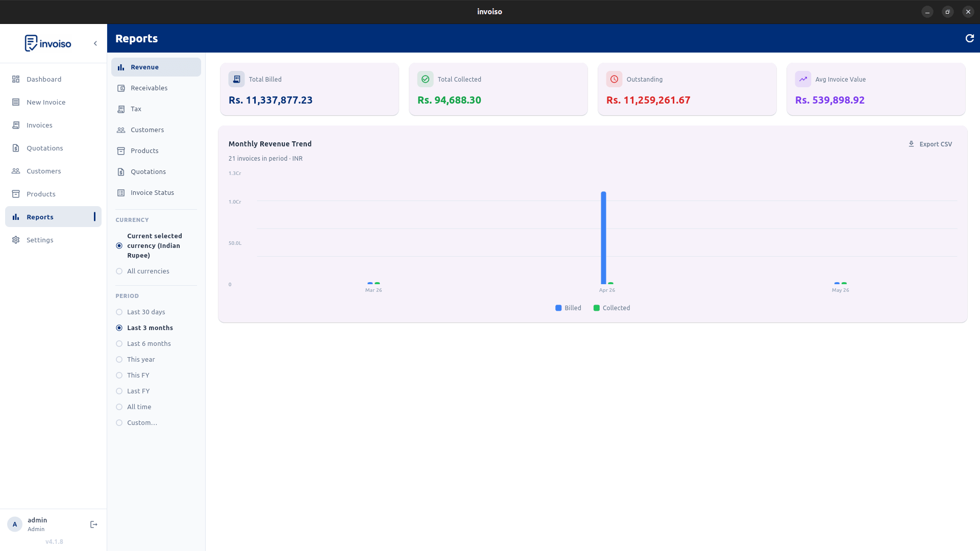Click the Avg Invoice Value trend icon

(x=803, y=79)
